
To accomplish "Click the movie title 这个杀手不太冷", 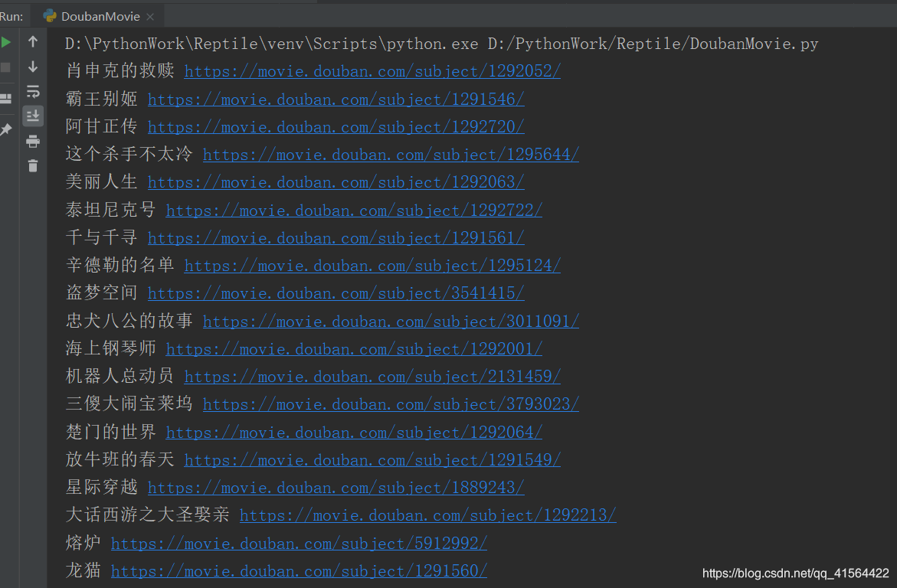I will tap(129, 155).
